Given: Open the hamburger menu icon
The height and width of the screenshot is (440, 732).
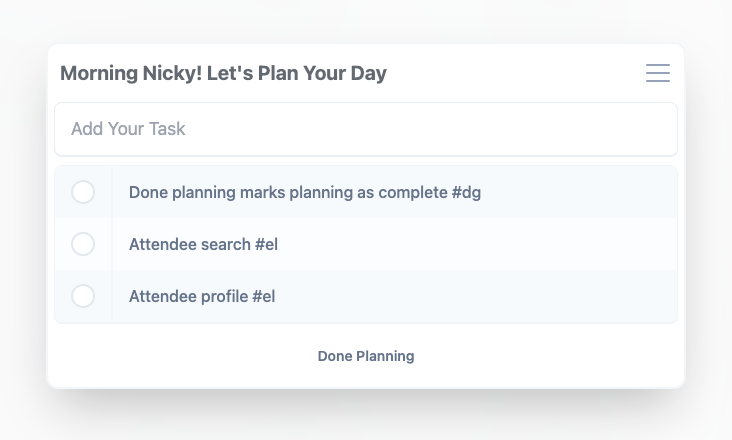Looking at the screenshot, I should pos(657,73).
